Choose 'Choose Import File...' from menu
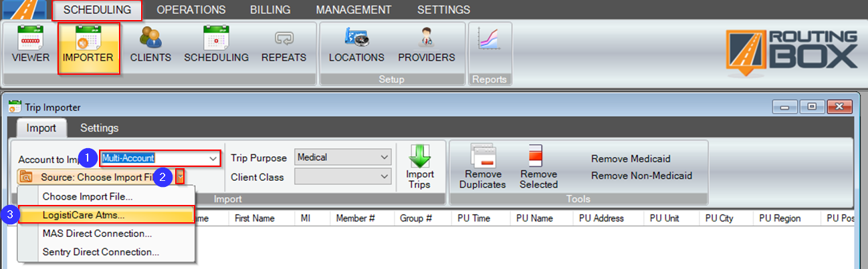Viewport: 868px width, 269px height. pos(106,197)
